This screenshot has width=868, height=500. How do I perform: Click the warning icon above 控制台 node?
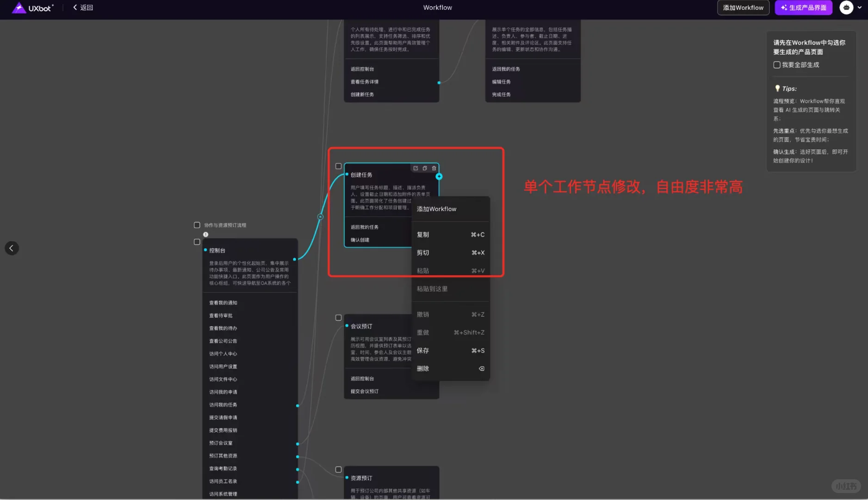tap(206, 234)
